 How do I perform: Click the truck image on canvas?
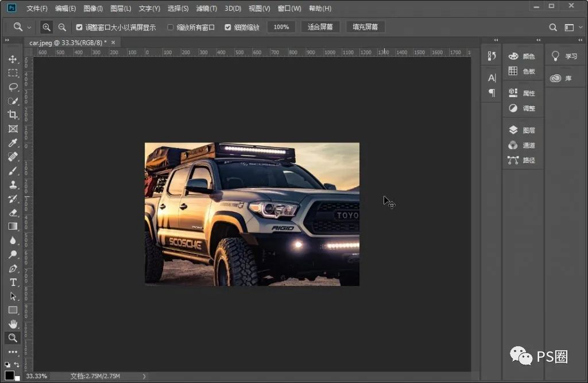(252, 214)
